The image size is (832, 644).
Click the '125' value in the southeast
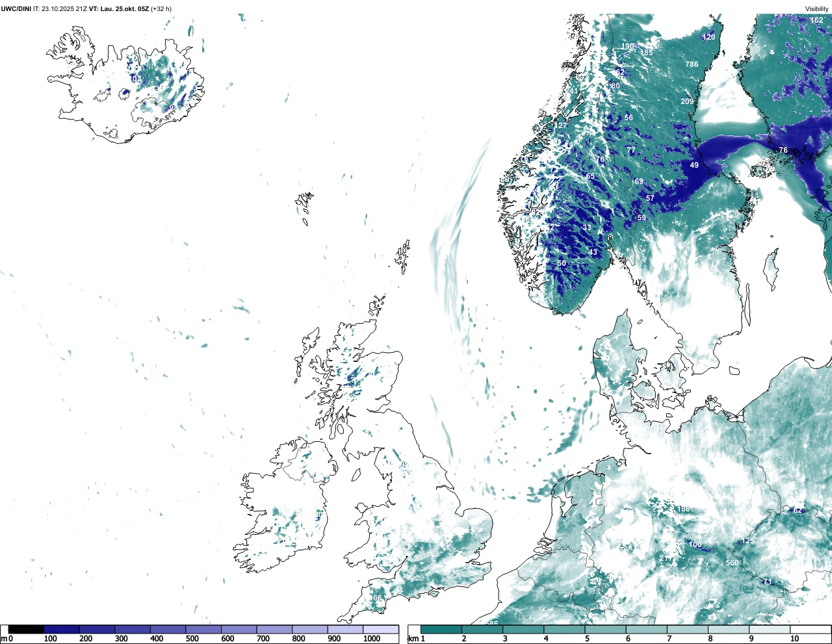(747, 541)
